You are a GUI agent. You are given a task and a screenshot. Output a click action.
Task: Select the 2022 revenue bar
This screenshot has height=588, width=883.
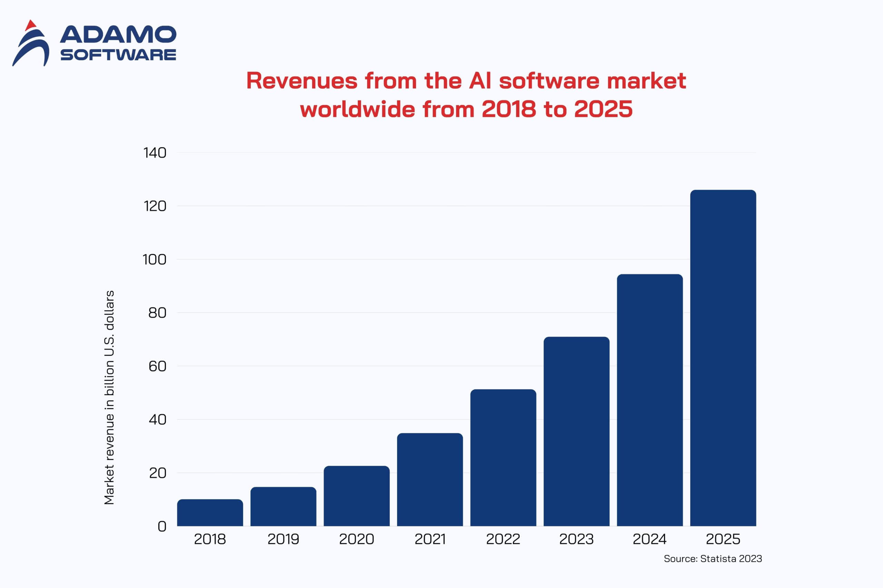503,457
